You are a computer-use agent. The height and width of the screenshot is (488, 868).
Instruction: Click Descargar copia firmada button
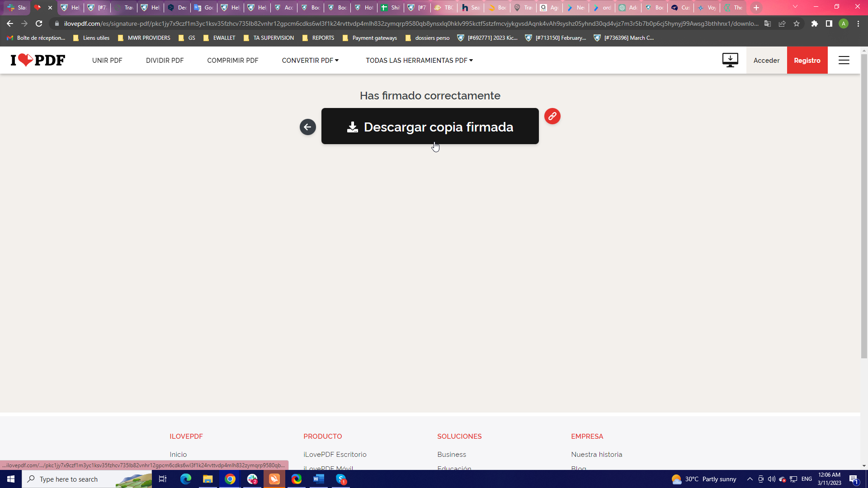pyautogui.click(x=429, y=127)
